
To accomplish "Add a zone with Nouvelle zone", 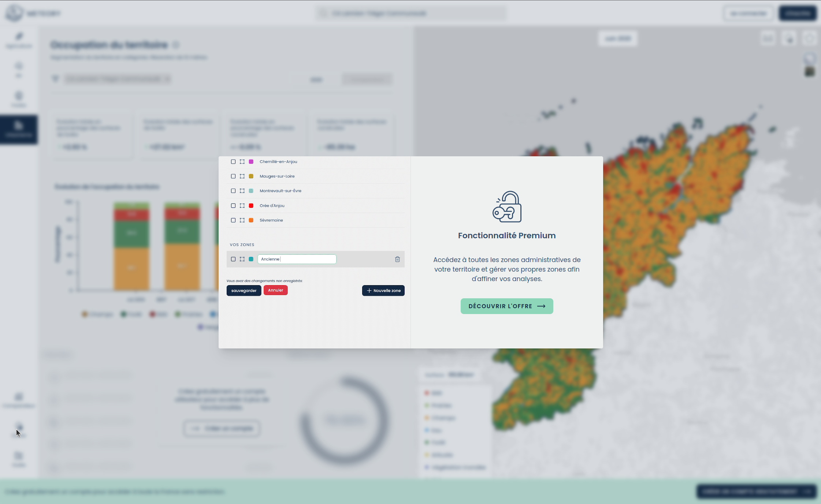I will tap(383, 291).
